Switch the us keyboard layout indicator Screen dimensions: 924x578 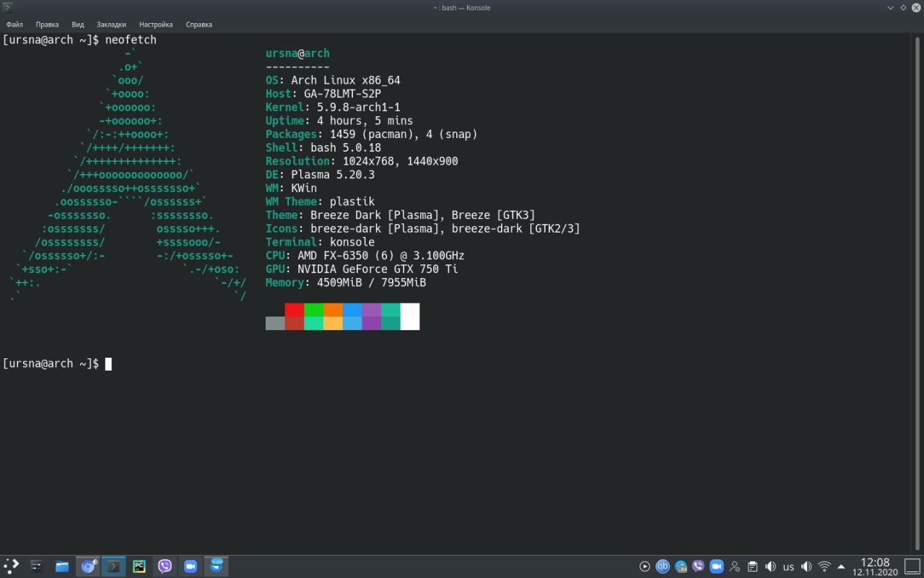pyautogui.click(x=789, y=567)
